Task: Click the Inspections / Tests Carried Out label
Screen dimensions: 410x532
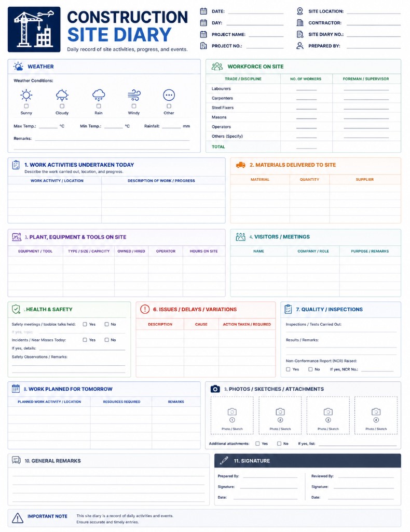Action: click(x=313, y=324)
